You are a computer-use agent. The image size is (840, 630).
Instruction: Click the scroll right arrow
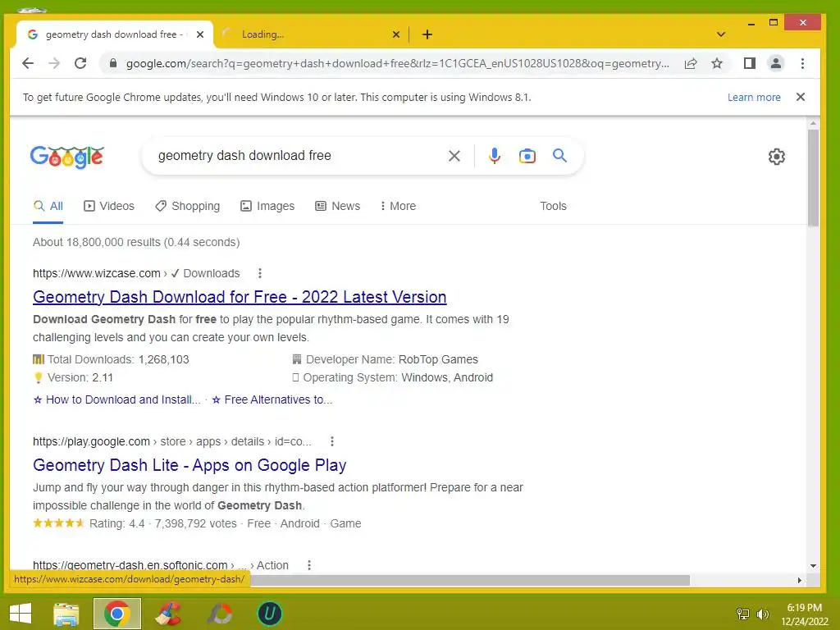click(x=799, y=580)
